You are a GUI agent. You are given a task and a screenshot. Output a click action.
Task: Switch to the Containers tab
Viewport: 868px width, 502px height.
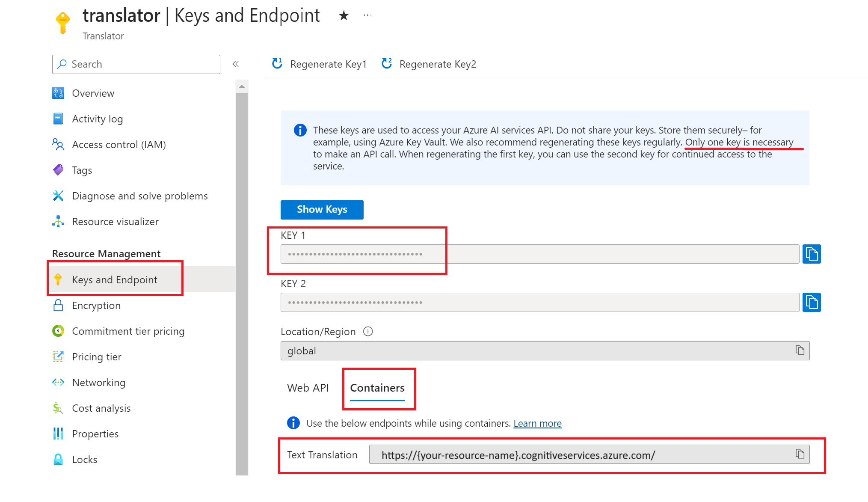point(378,387)
